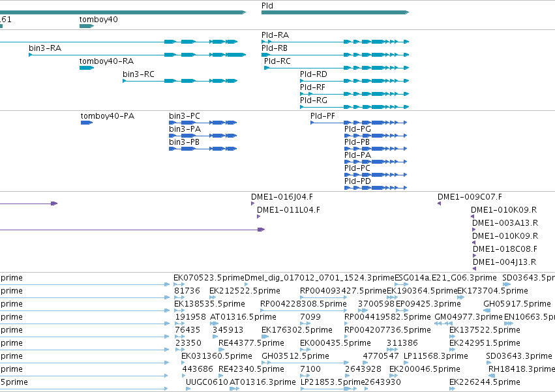Select the EK031360.5prime EST label
555x392 pixels.
pyautogui.click(x=217, y=356)
